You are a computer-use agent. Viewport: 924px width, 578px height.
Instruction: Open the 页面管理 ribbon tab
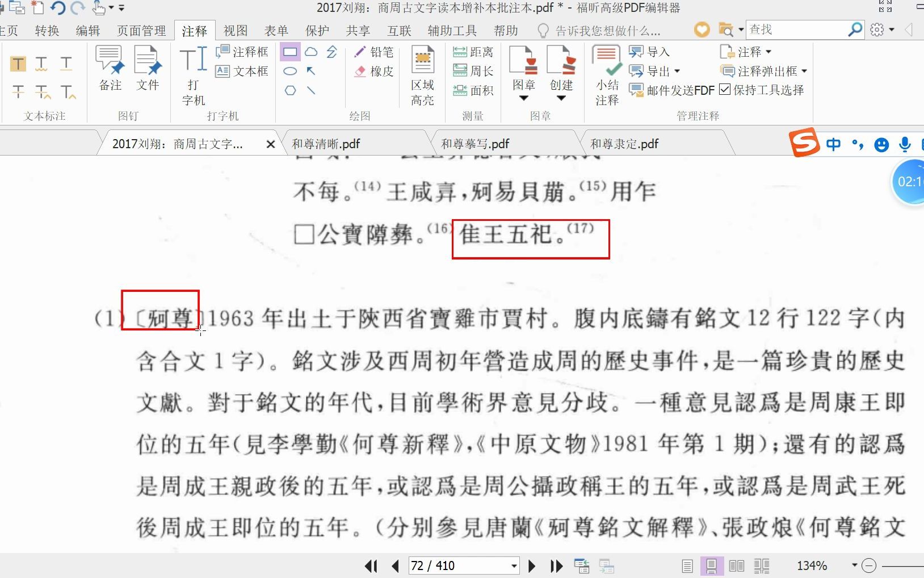click(x=141, y=31)
